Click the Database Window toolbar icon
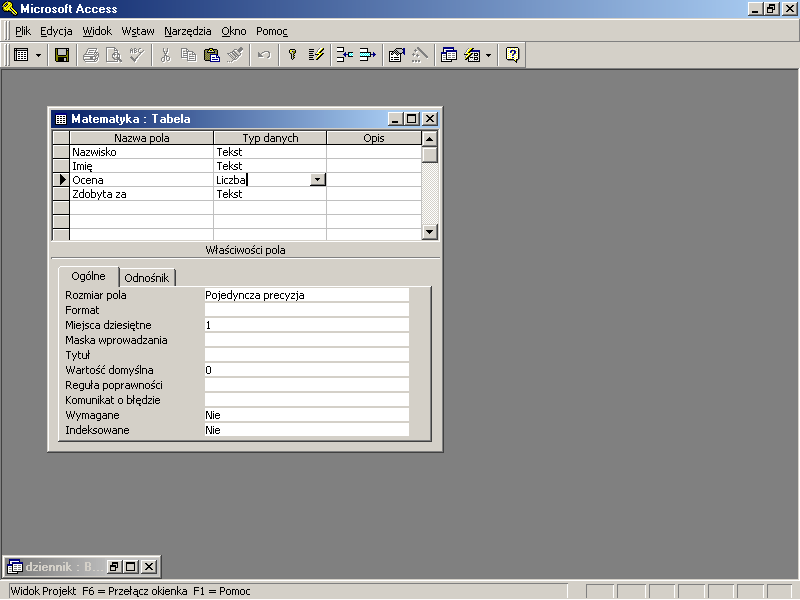Screen dimensions: 800x600 coord(449,55)
